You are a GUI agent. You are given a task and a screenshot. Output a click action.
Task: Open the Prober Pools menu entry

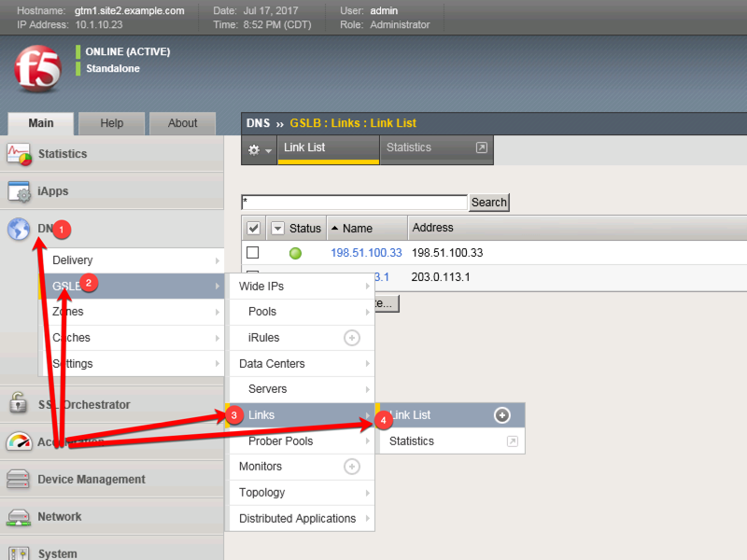click(302, 441)
